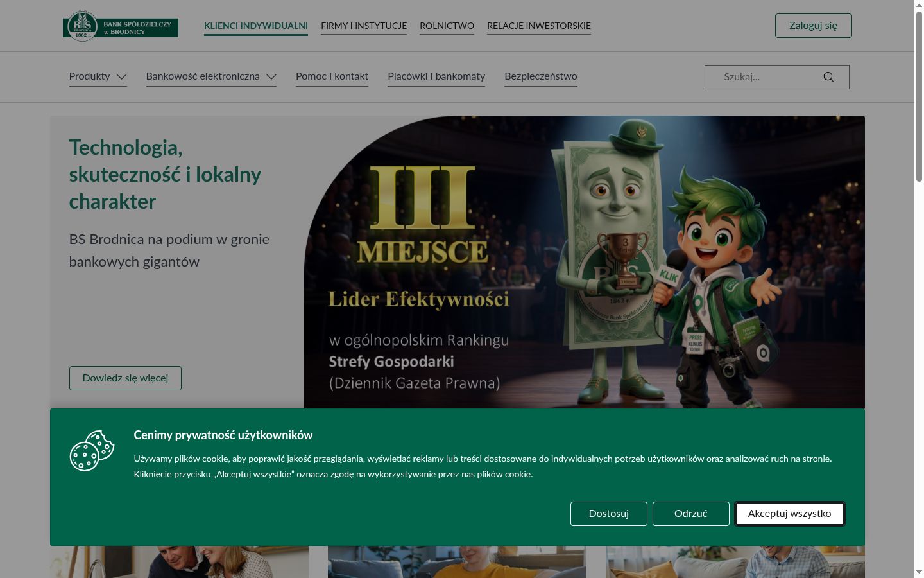Open the Rolnictwo section
924x578 pixels.
pyautogui.click(x=447, y=26)
